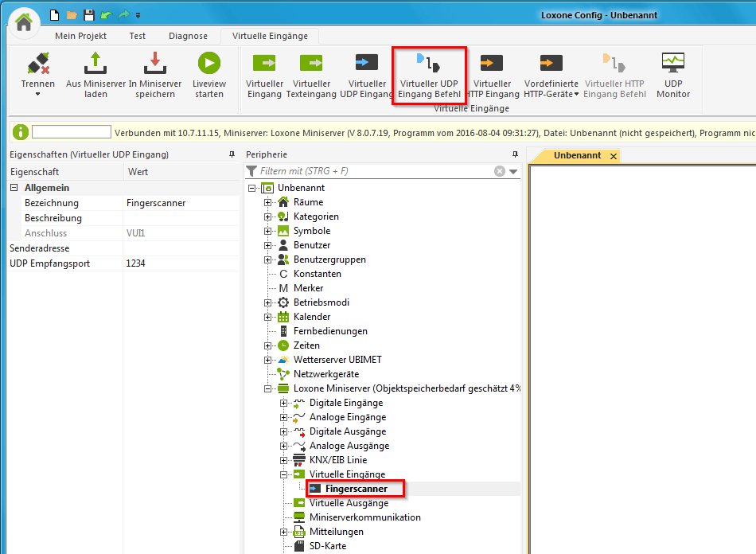Image resolution: width=756 pixels, height=554 pixels.
Task: Expand the Räume tree node
Action: coord(268,202)
